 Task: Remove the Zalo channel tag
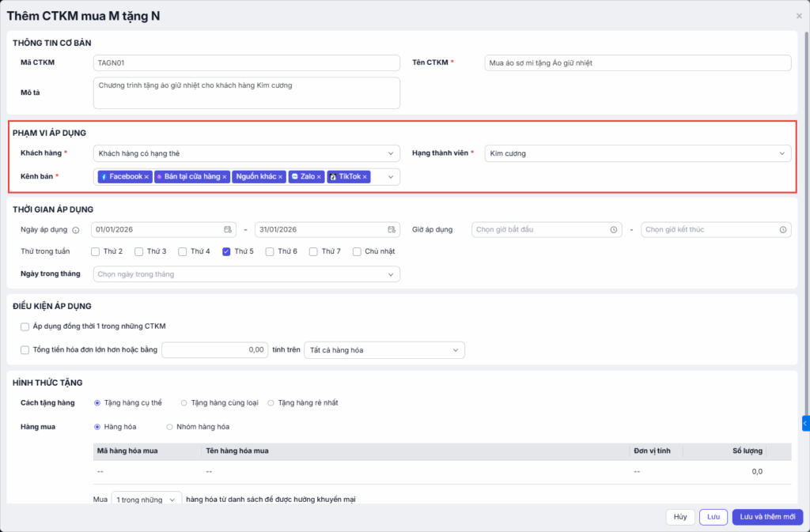click(319, 177)
